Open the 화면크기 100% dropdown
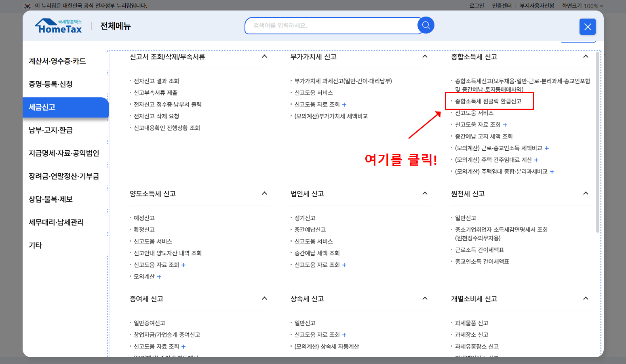This screenshot has height=364, width=626. click(581, 6)
